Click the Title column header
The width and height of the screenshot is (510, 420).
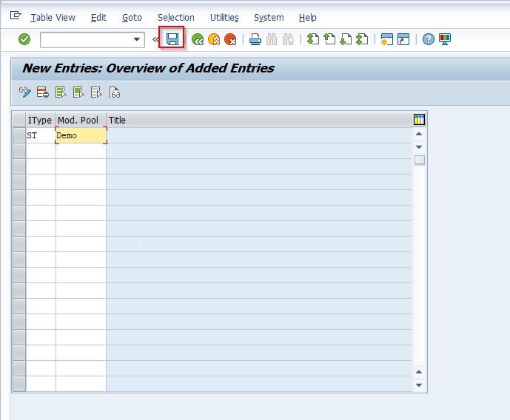click(259, 120)
